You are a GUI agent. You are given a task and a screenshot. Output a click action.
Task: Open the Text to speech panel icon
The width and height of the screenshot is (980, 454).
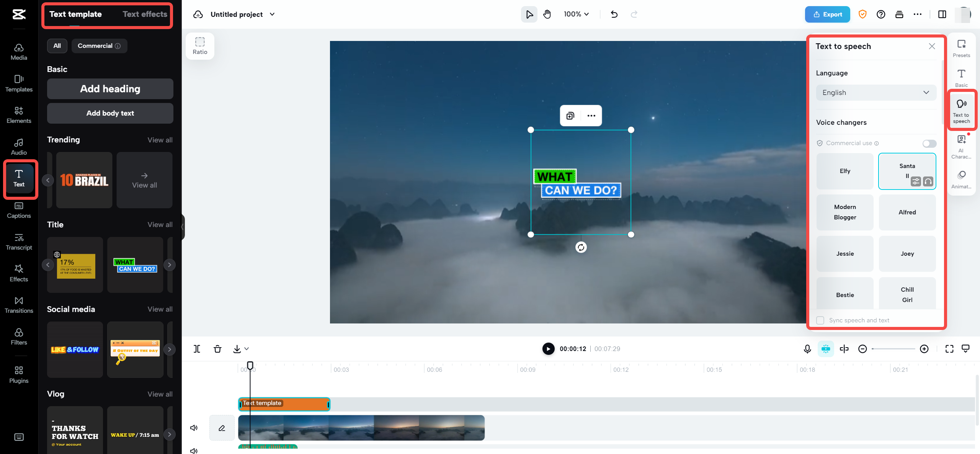tap(962, 110)
